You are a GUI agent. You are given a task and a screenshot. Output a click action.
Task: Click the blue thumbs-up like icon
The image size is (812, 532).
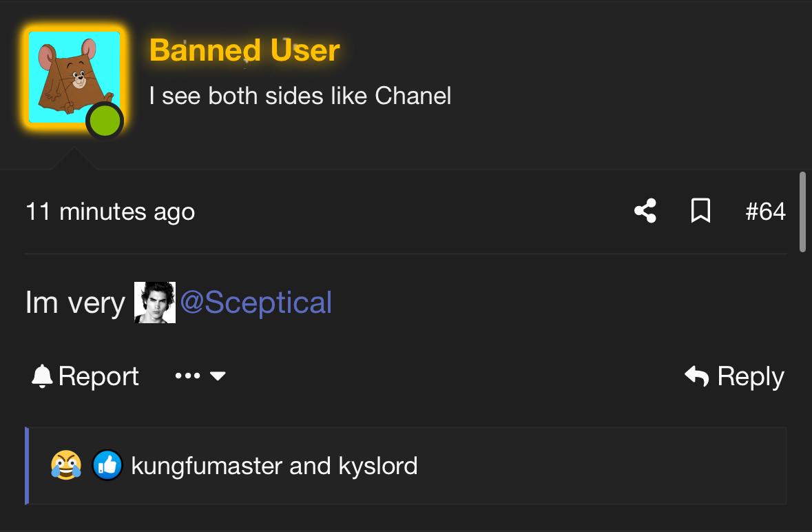[x=107, y=466]
